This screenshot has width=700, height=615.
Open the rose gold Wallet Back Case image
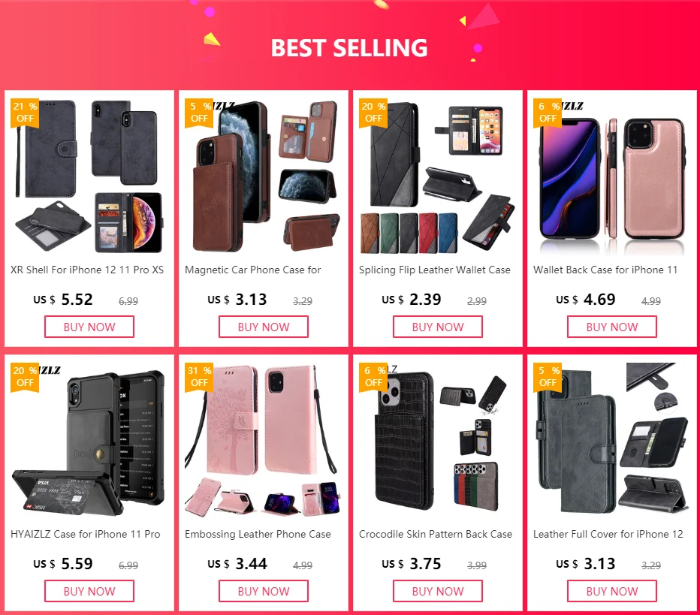(612, 177)
